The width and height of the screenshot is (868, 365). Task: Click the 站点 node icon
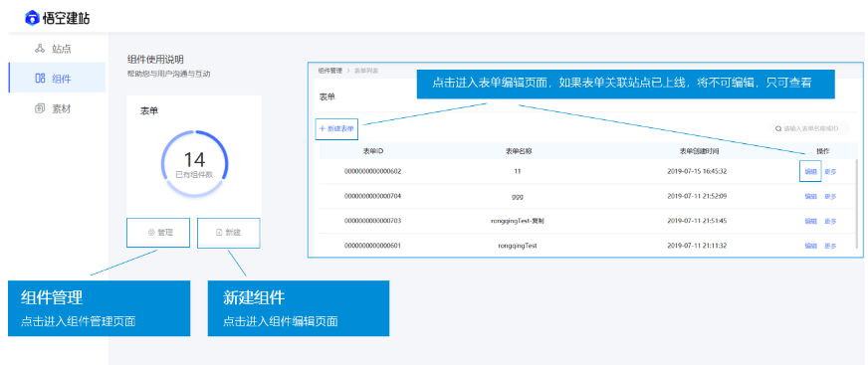pyautogui.click(x=39, y=49)
